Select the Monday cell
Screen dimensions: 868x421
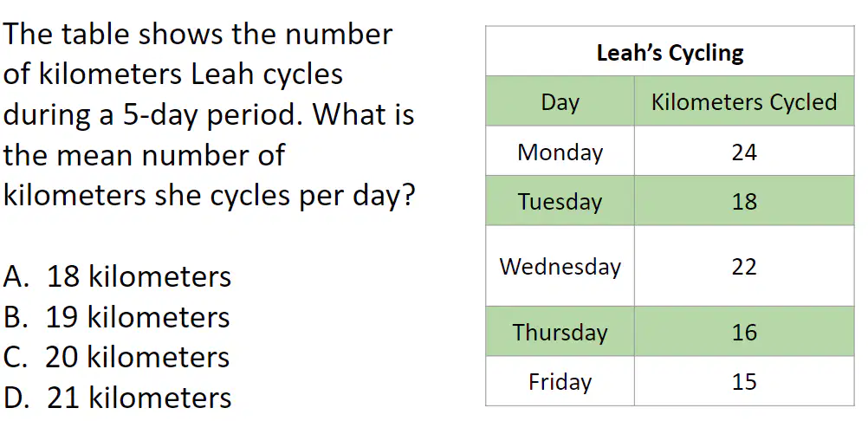[x=560, y=151]
